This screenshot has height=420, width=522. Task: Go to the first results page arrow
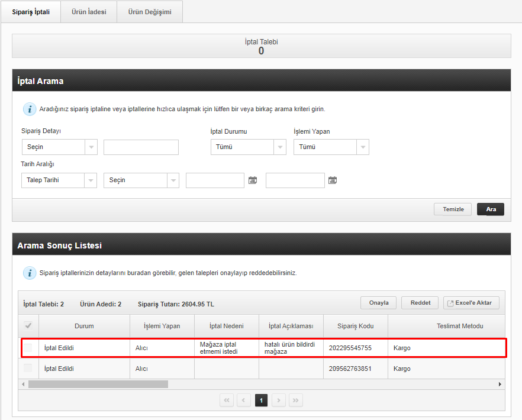[226, 400]
